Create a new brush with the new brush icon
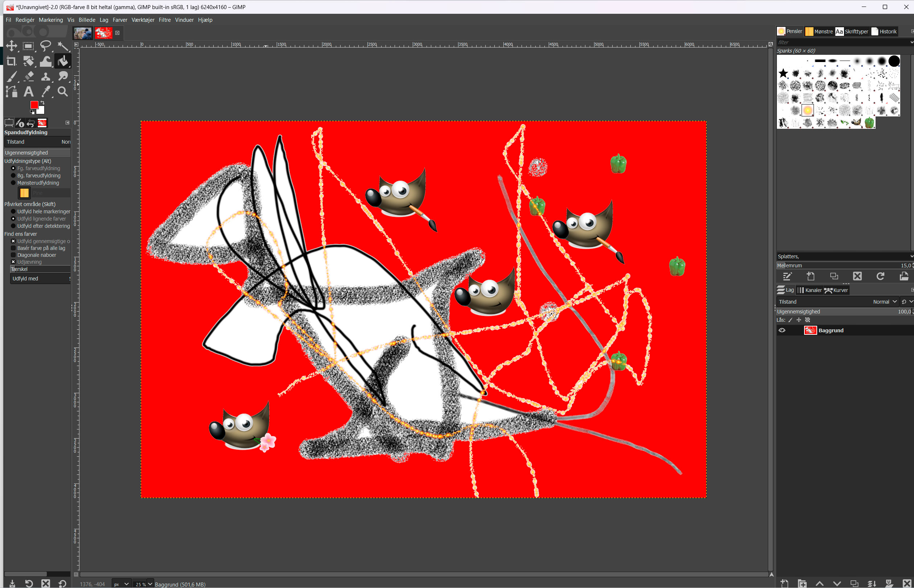The height and width of the screenshot is (588, 914). coord(811,276)
